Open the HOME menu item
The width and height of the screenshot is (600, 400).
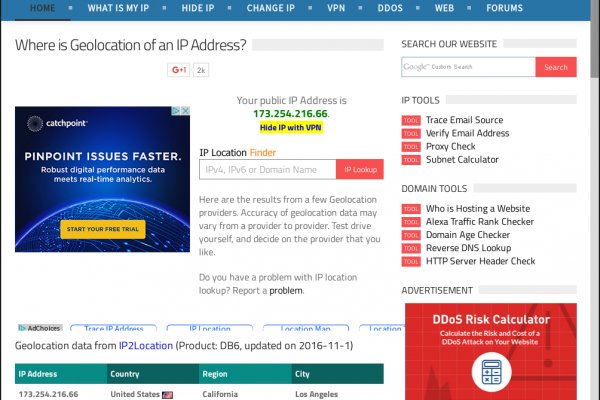pyautogui.click(x=43, y=8)
